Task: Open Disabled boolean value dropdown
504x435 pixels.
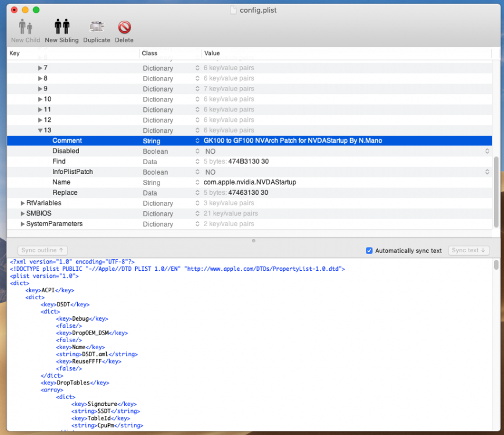Action: tap(487, 151)
